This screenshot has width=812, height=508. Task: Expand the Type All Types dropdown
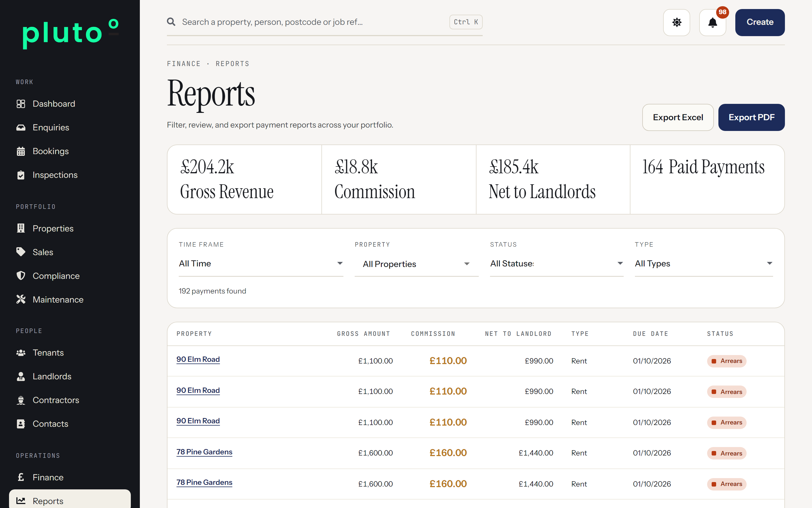pos(704,264)
